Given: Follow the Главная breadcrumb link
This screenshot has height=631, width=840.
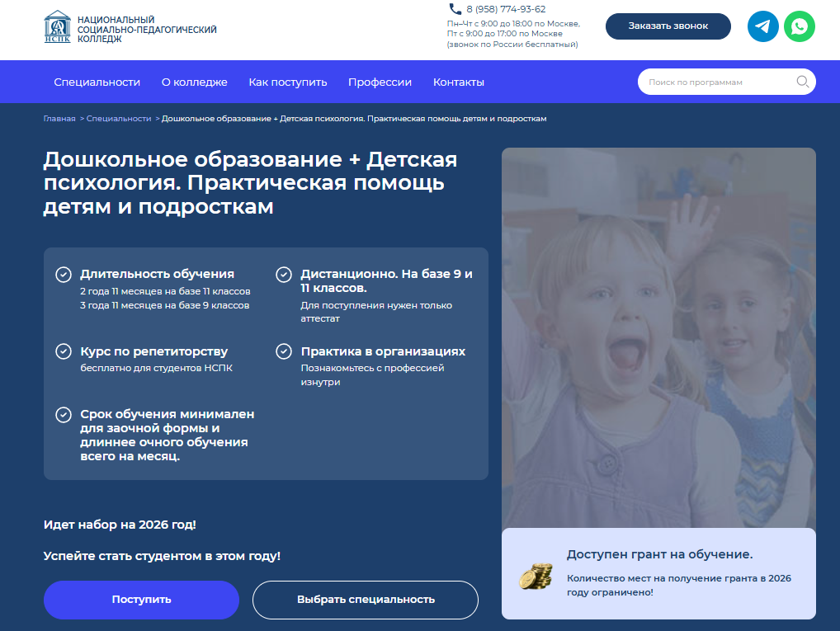Looking at the screenshot, I should click(x=59, y=119).
